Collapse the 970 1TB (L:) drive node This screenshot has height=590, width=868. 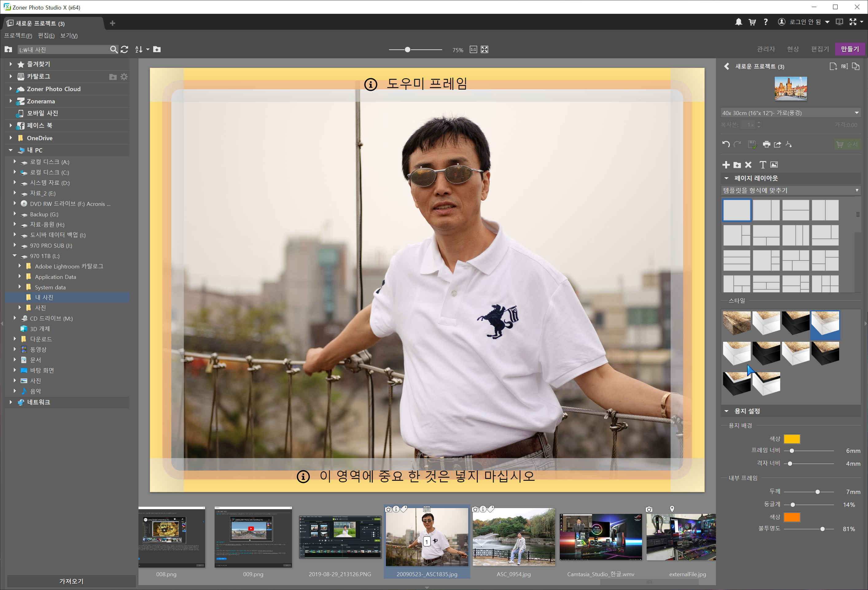point(14,256)
